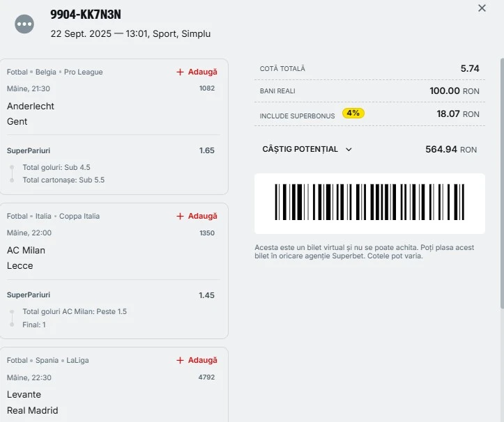This screenshot has width=504, height=422.
Task: Click SuperPariuri 1.45 odds row
Action: coord(112,295)
